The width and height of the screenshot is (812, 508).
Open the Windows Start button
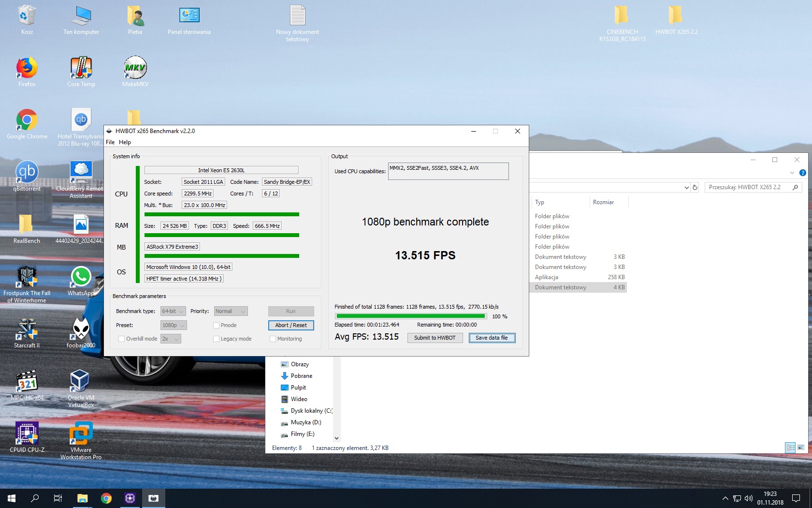[12, 498]
